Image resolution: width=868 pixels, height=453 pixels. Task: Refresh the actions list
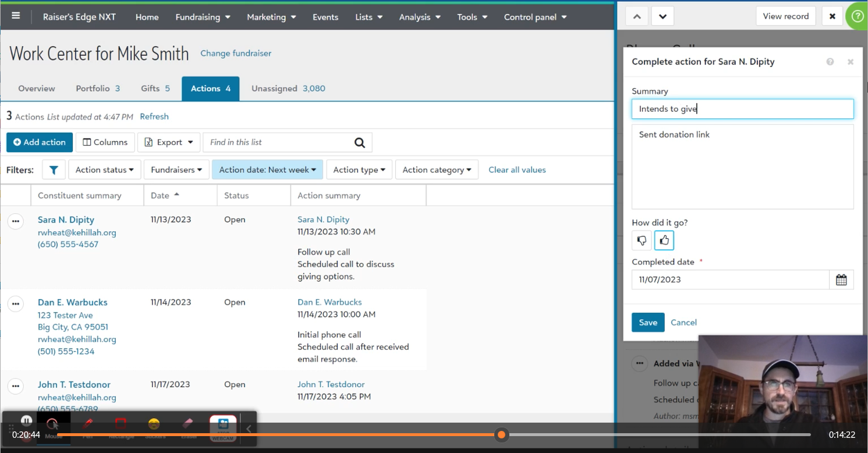pyautogui.click(x=154, y=116)
